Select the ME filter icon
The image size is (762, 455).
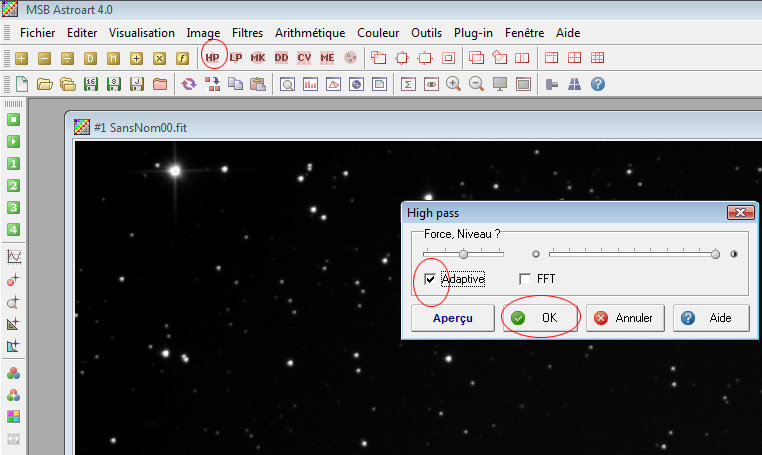[327, 58]
